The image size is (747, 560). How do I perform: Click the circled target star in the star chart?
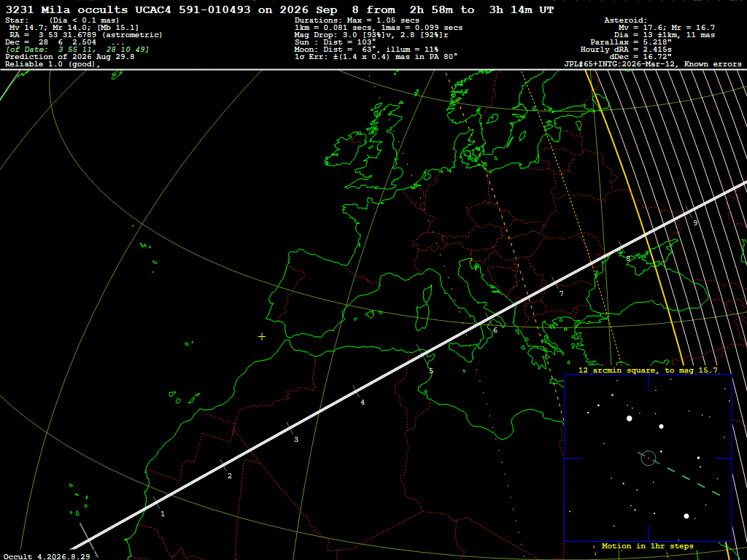point(649,458)
